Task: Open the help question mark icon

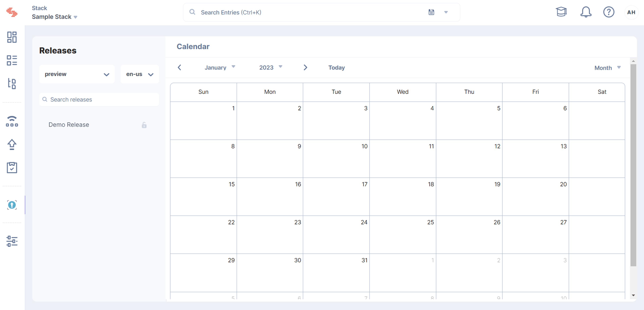Action: tap(608, 12)
